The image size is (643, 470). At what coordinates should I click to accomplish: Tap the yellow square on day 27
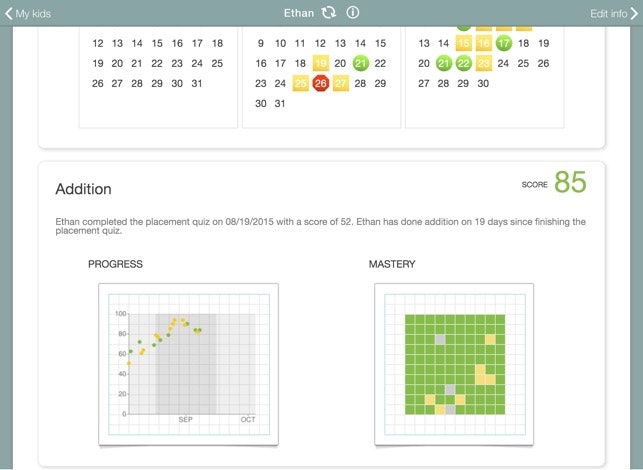(340, 83)
